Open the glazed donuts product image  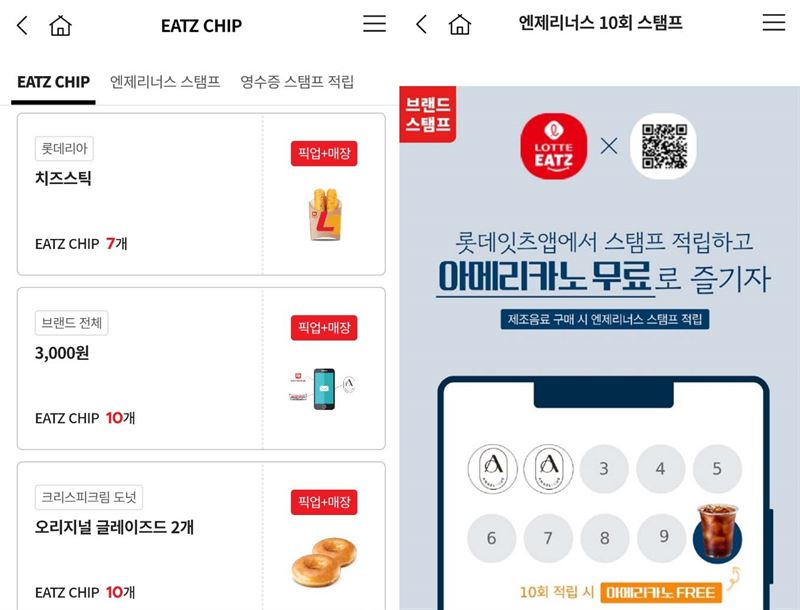[324, 562]
